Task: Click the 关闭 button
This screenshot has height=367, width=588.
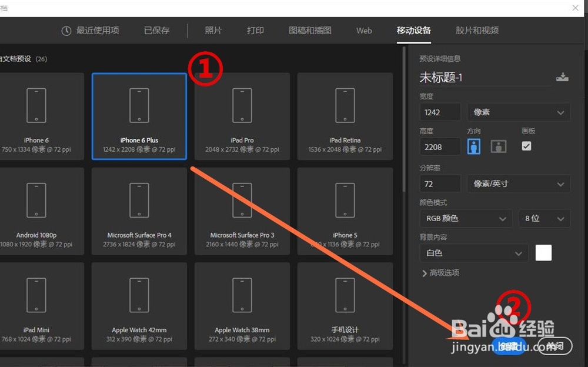Action: point(555,346)
